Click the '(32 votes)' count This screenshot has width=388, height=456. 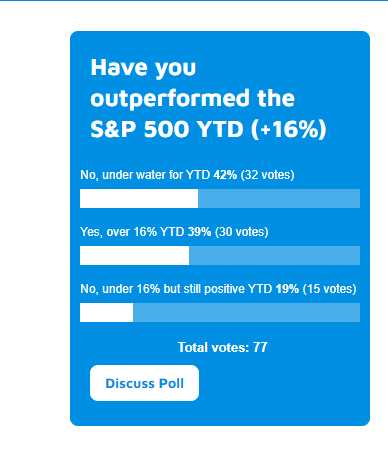coord(268,175)
